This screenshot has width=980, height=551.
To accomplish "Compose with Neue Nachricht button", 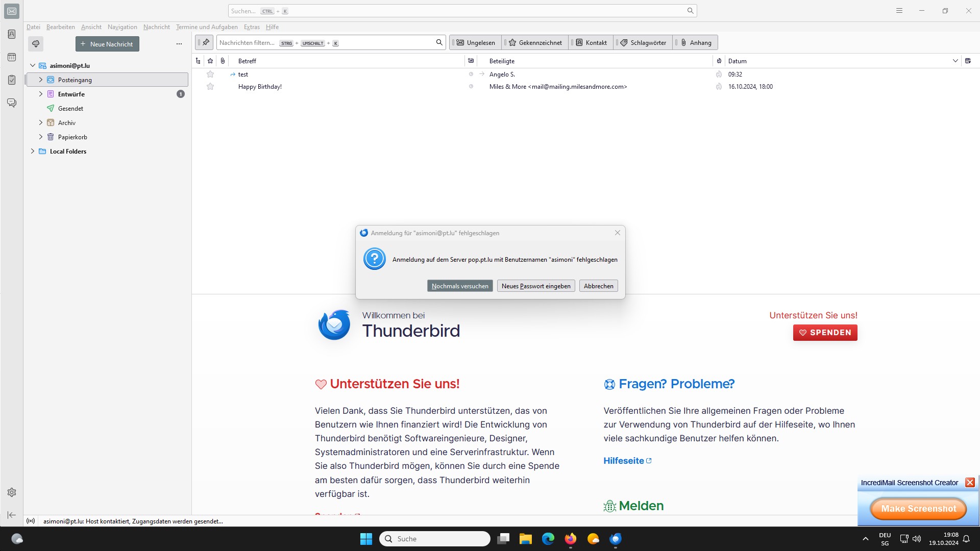I will click(107, 44).
